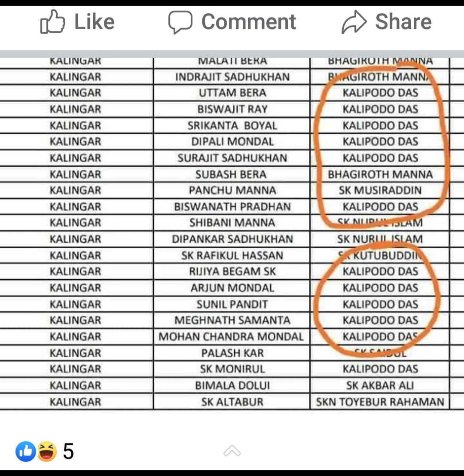464x476 pixels.
Task: Select the SK AKBAR ALI cell
Action: pos(380,385)
